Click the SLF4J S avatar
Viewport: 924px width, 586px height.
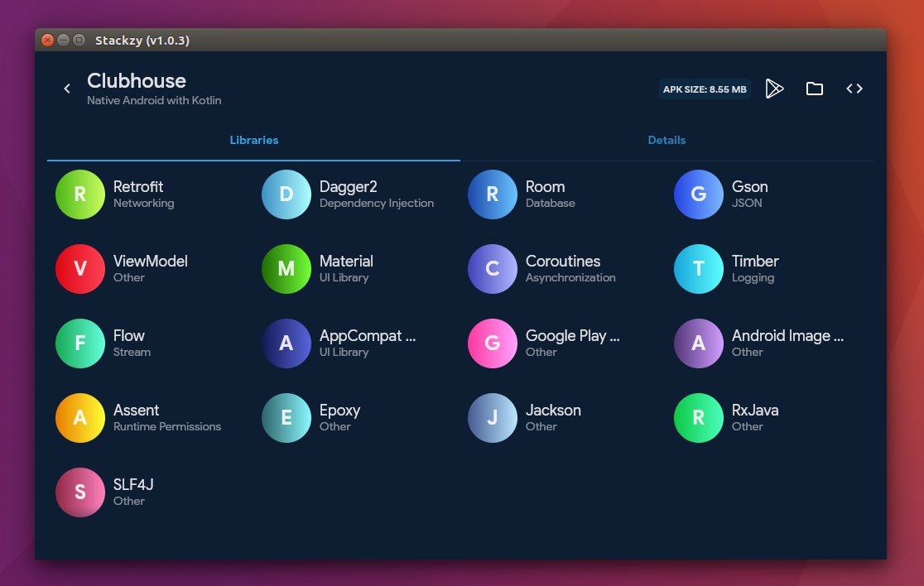point(80,492)
